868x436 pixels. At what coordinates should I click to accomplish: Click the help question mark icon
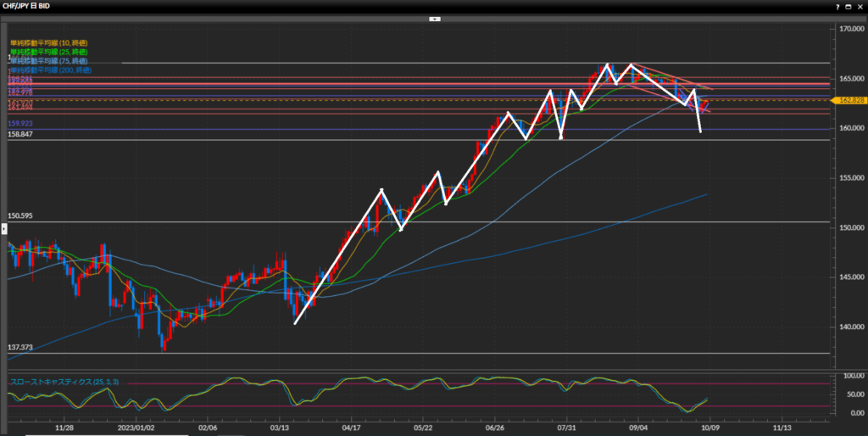point(837,6)
